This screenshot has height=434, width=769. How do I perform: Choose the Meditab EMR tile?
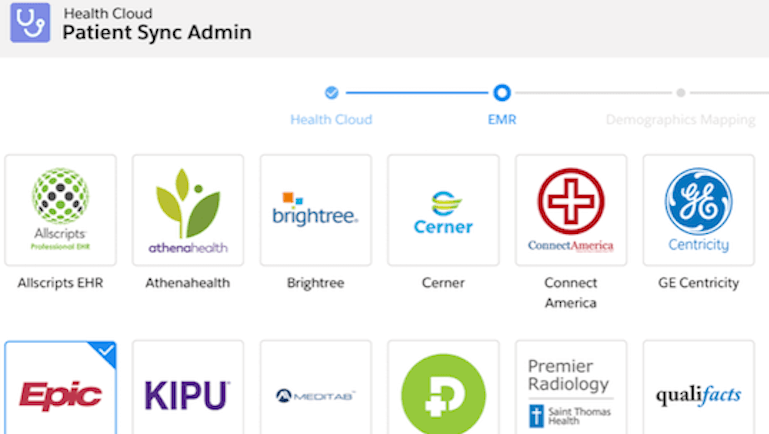tap(316, 388)
